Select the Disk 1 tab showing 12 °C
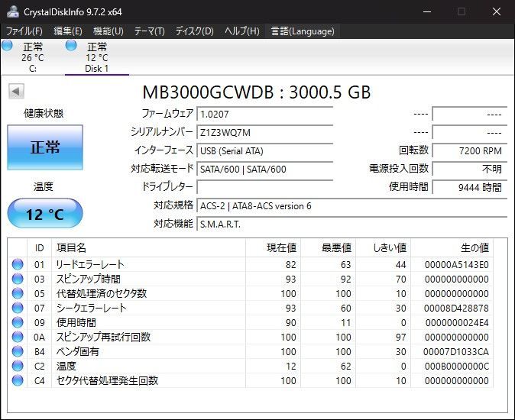 97,57
